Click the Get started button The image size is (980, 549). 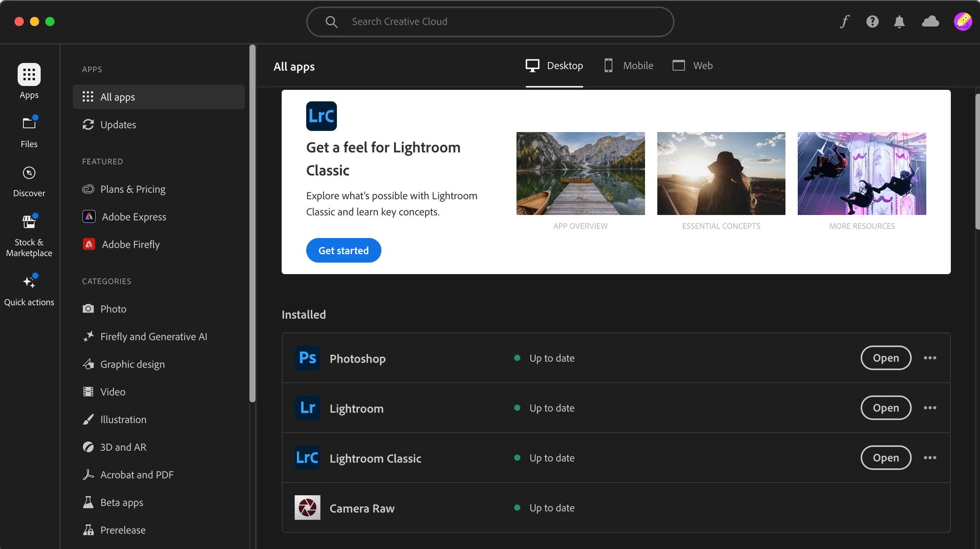tap(343, 250)
